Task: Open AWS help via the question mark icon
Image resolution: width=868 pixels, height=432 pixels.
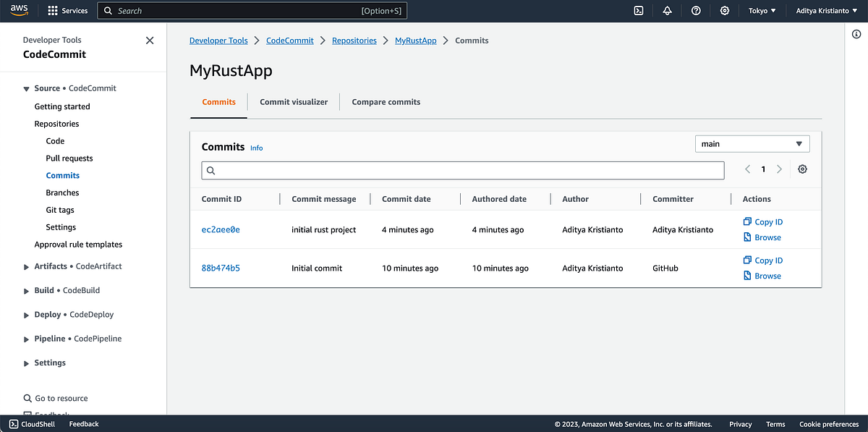Action: coord(696,10)
